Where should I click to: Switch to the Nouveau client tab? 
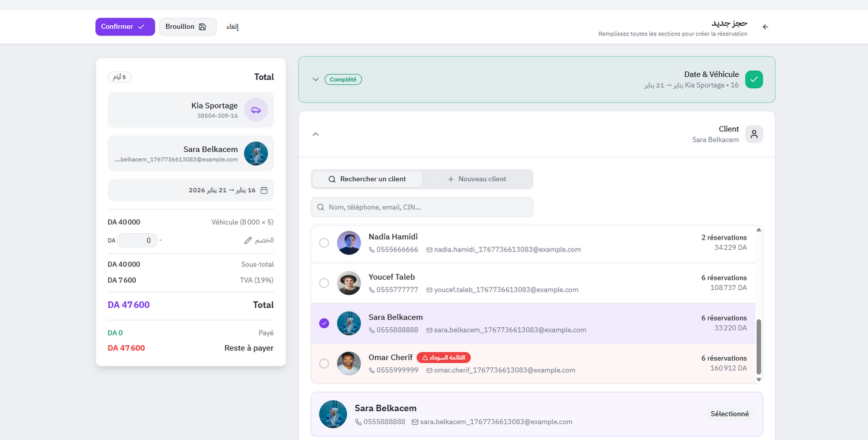(x=477, y=179)
